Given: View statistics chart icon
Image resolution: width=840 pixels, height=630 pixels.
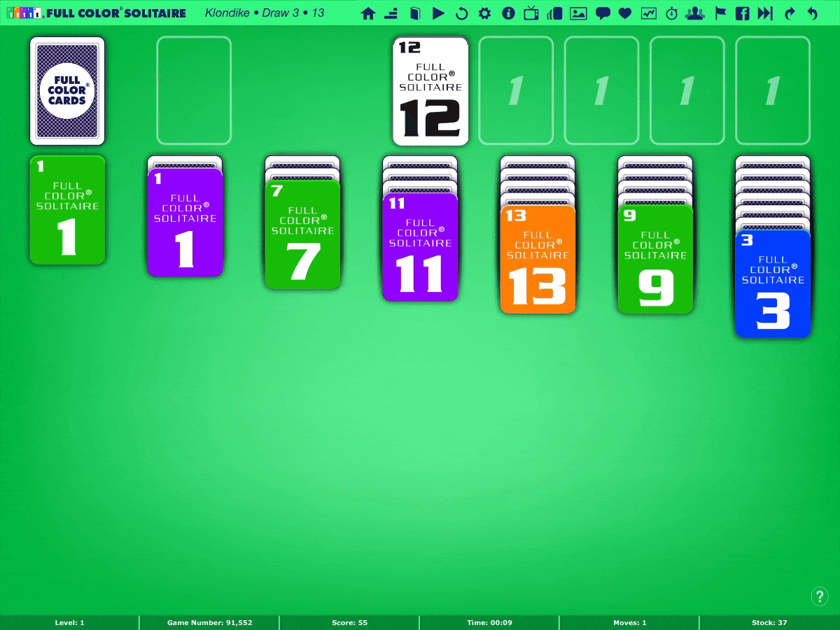Looking at the screenshot, I should [649, 13].
